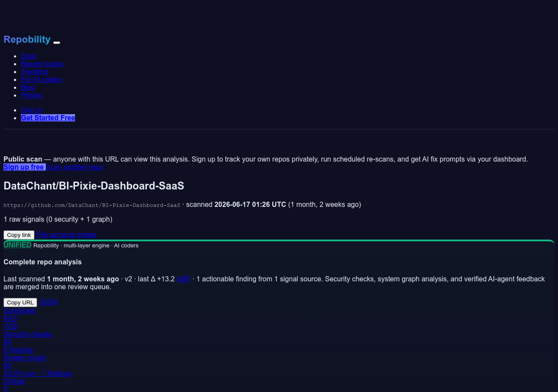The width and height of the screenshot is (558, 392).
Task: Toggle the navbar collapse button
Action: [x=57, y=42]
